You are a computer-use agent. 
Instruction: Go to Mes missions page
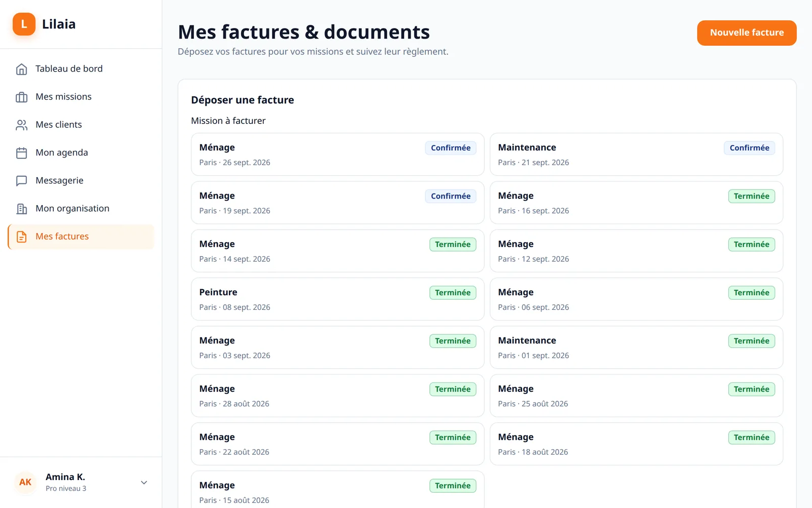(x=81, y=97)
